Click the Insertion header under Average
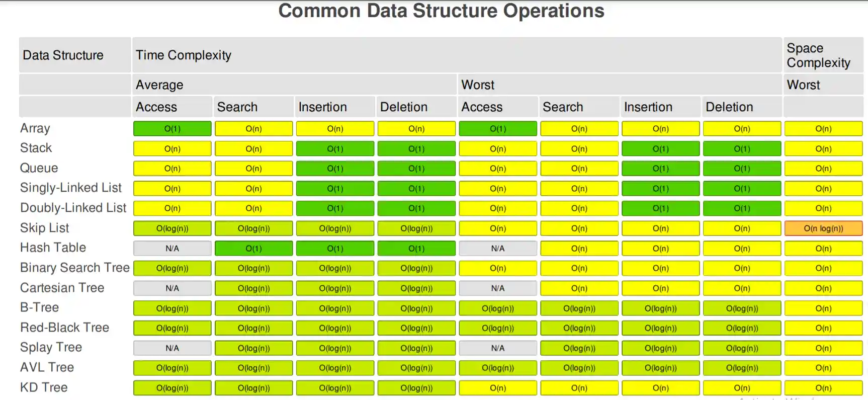 pyautogui.click(x=322, y=107)
